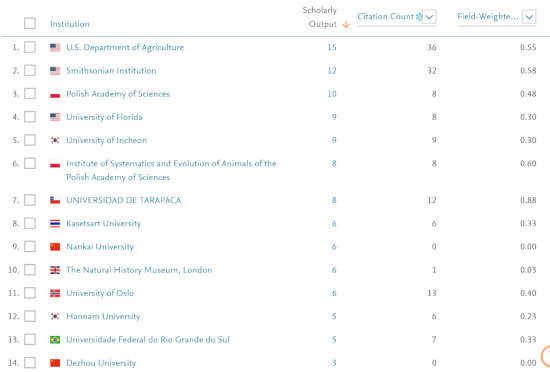The width and height of the screenshot is (550, 372).
Task: Sort by the Institution column header
Action: [69, 24]
